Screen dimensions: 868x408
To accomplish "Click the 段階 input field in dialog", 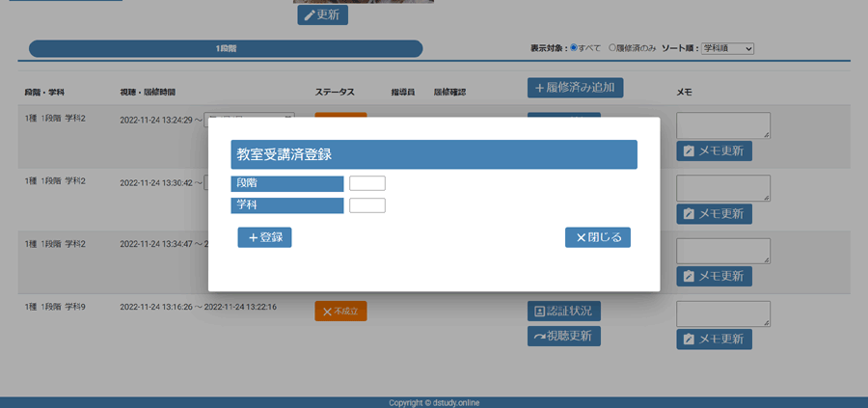I will click(366, 183).
